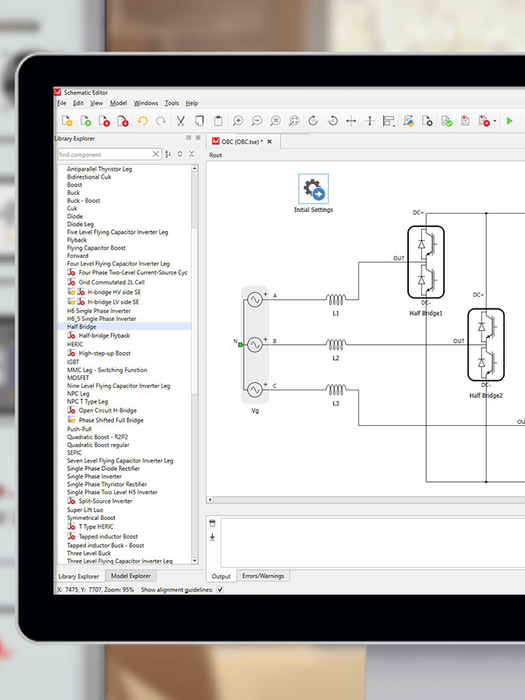Viewport: 525px width, 700px height.
Task: Open the View menu
Action: [96, 103]
